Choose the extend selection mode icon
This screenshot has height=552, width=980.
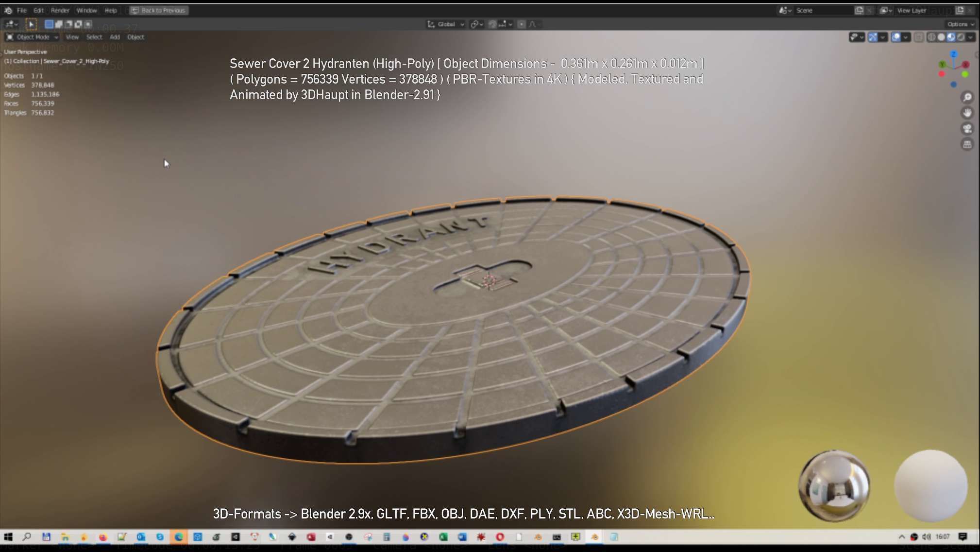tap(59, 24)
